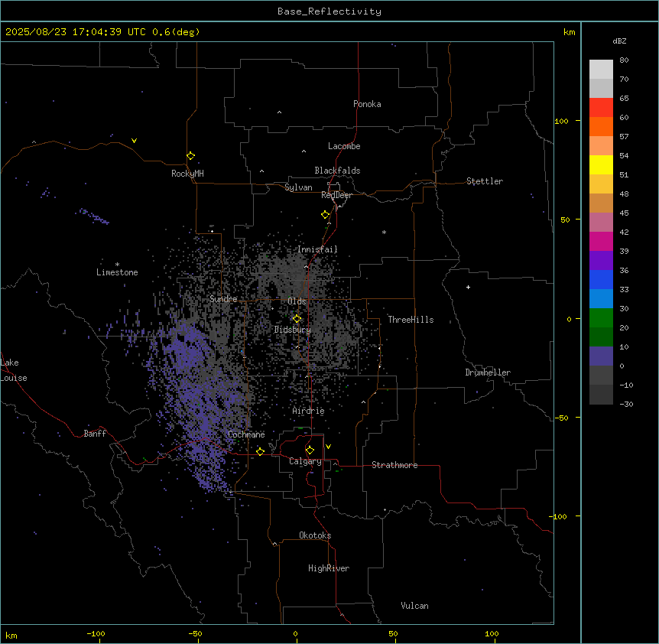Select the Lacombe label on the map

(344, 146)
